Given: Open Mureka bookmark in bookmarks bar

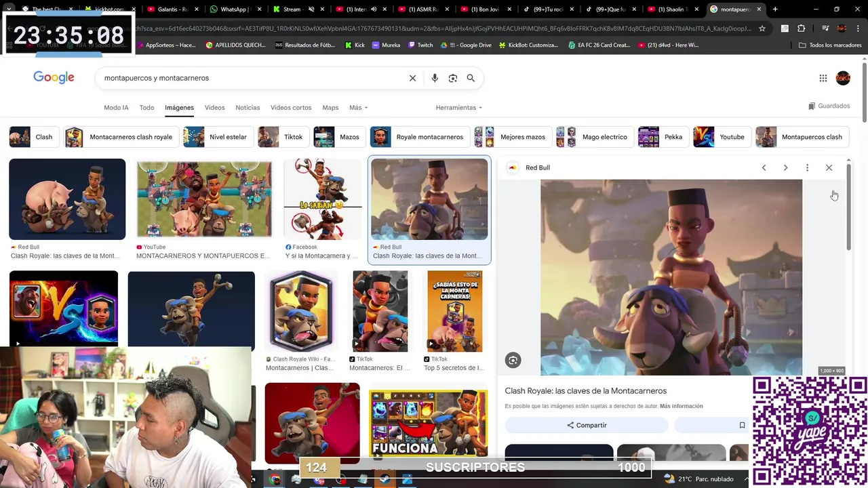Looking at the screenshot, I should (x=386, y=45).
